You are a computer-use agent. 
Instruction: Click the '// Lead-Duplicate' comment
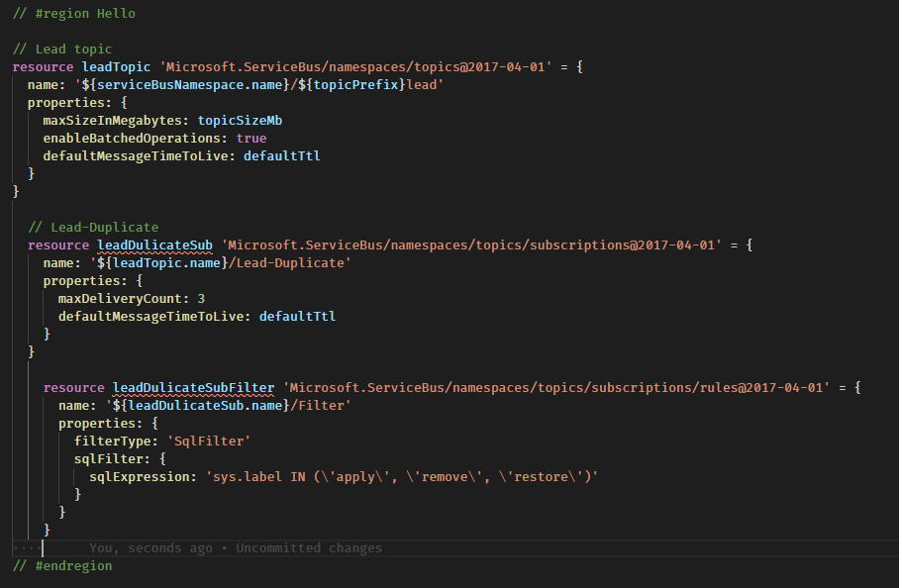coord(96,227)
